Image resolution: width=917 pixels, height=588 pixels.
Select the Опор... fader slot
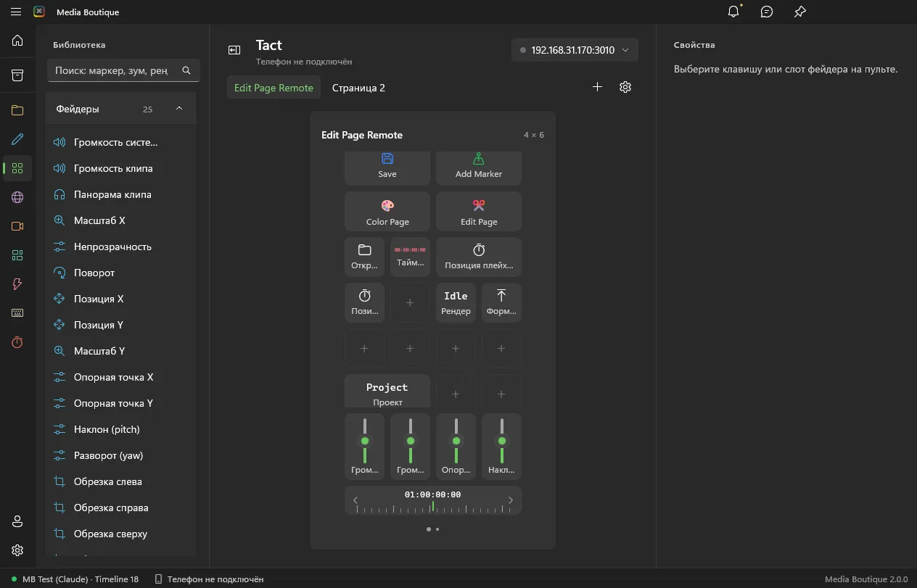pos(456,447)
